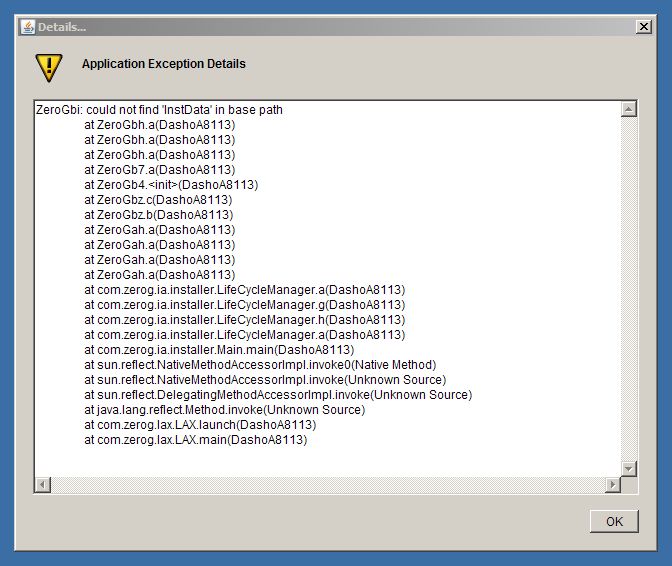
Task: Click the line 'at ZeroGb4.<init>(DashoA8113)'
Action: [171, 185]
